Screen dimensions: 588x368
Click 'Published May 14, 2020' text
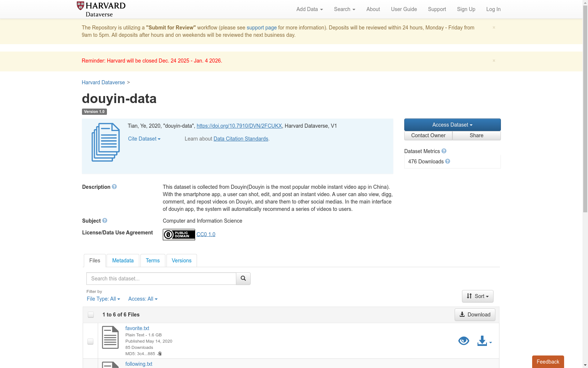point(149,341)
